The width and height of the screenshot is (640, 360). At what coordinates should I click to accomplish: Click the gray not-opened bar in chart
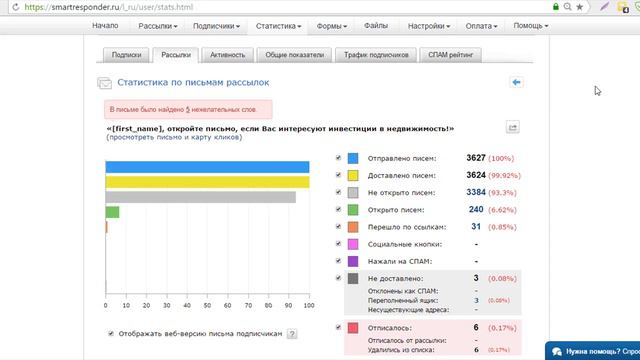point(201,197)
